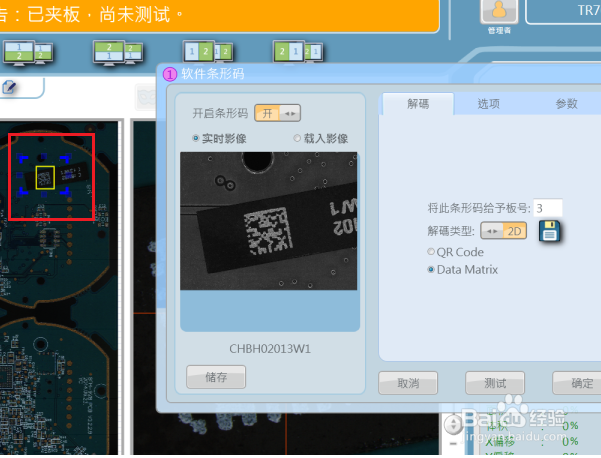Open the 选项 tab

489,104
